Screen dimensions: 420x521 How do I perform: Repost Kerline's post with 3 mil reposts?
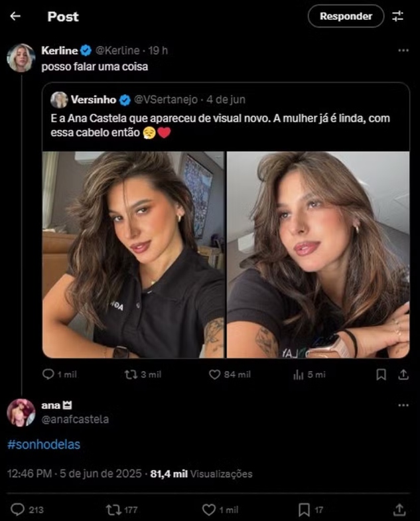[x=131, y=375]
